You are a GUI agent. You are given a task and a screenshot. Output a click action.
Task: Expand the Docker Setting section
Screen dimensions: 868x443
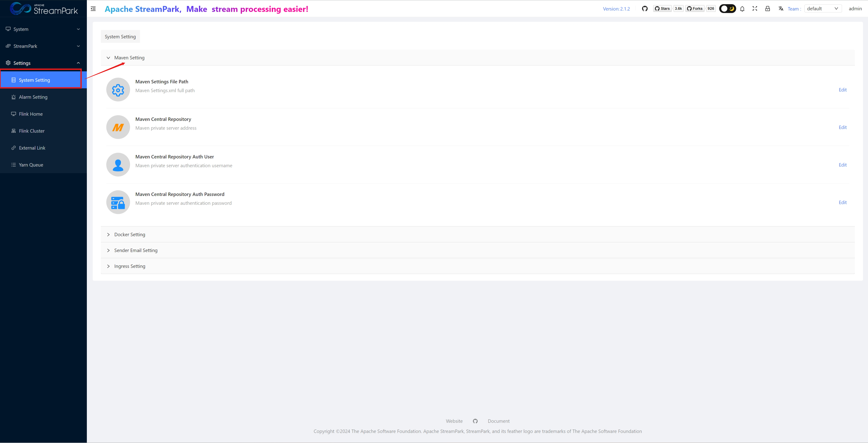pos(130,235)
